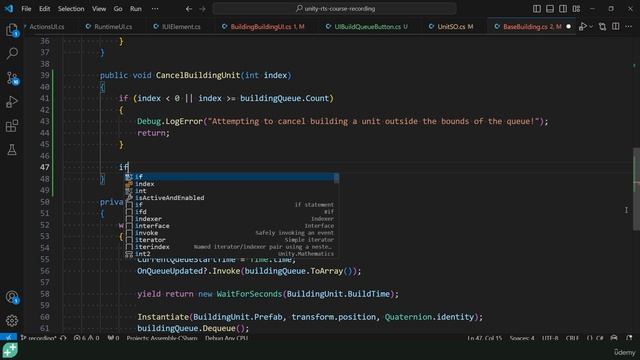Select the 'isActiveAndEnabled' suggestion
The width and height of the screenshot is (640, 360).
pos(231,198)
